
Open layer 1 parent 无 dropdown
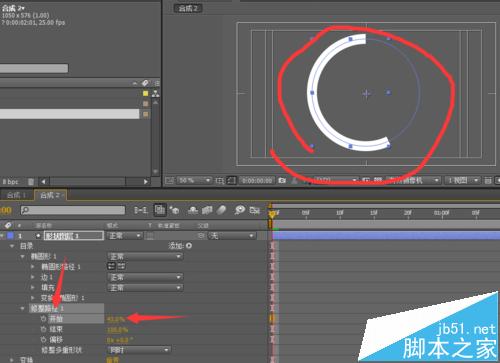pos(232,236)
